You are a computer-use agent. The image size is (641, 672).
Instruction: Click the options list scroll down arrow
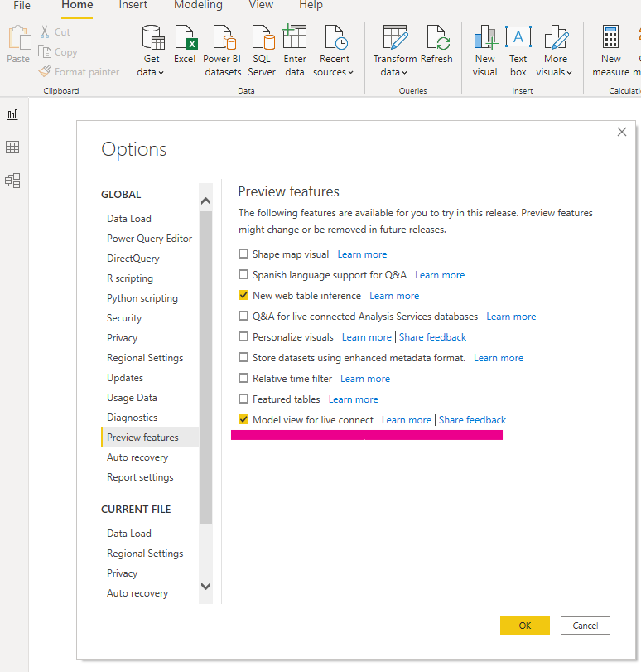[x=205, y=586]
